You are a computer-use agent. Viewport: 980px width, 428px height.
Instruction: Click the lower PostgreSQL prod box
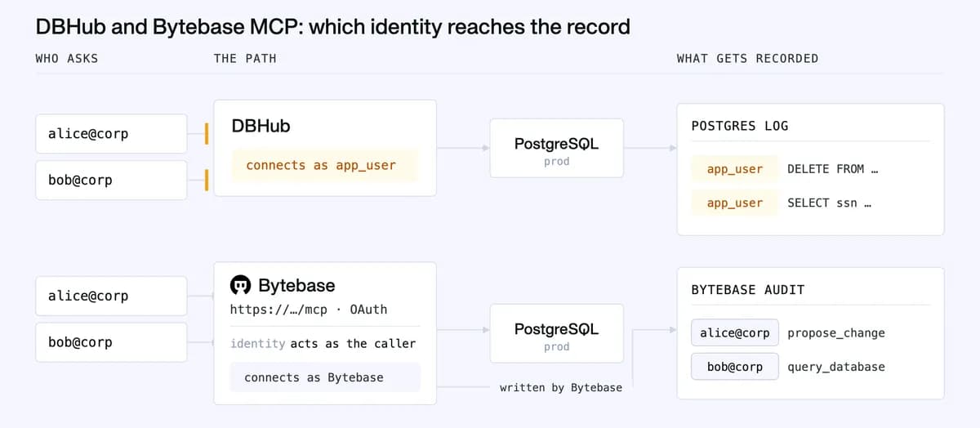click(x=557, y=333)
